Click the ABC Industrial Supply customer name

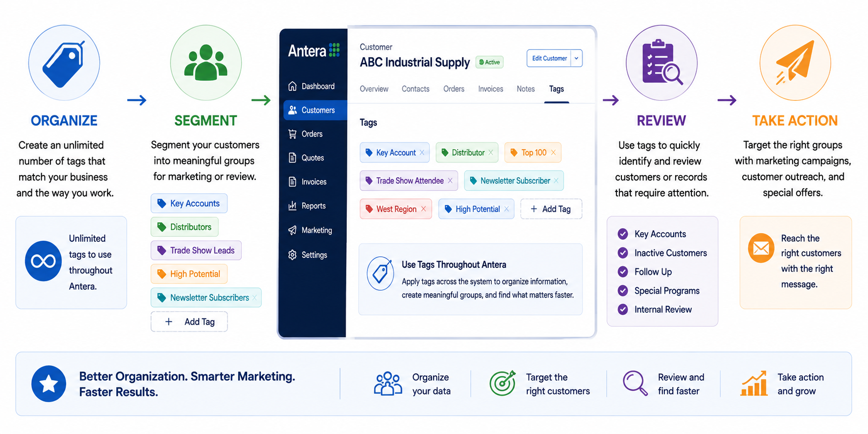(415, 63)
